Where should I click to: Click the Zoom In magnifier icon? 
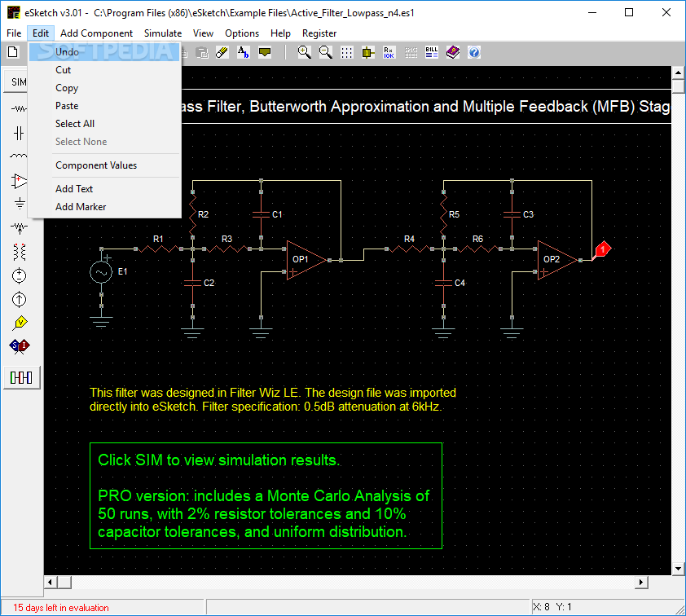coord(304,52)
